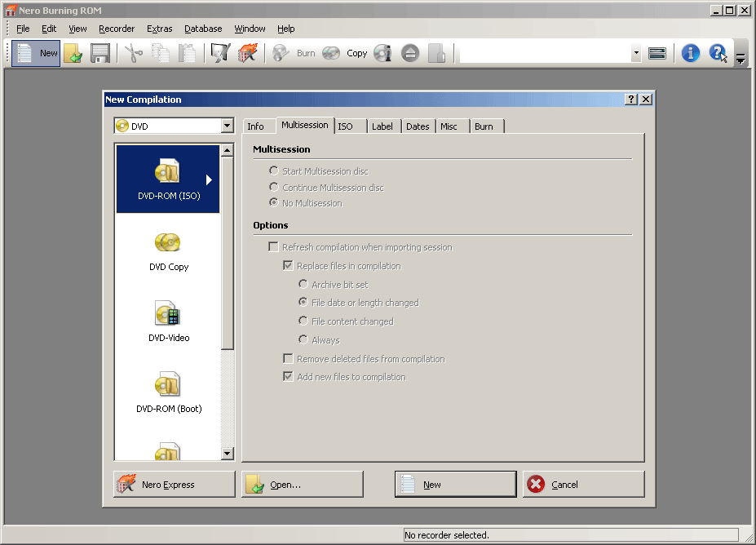Image resolution: width=756 pixels, height=545 pixels.
Task: Click the Paste clipboard toolbar icon
Action: pyautogui.click(x=187, y=53)
